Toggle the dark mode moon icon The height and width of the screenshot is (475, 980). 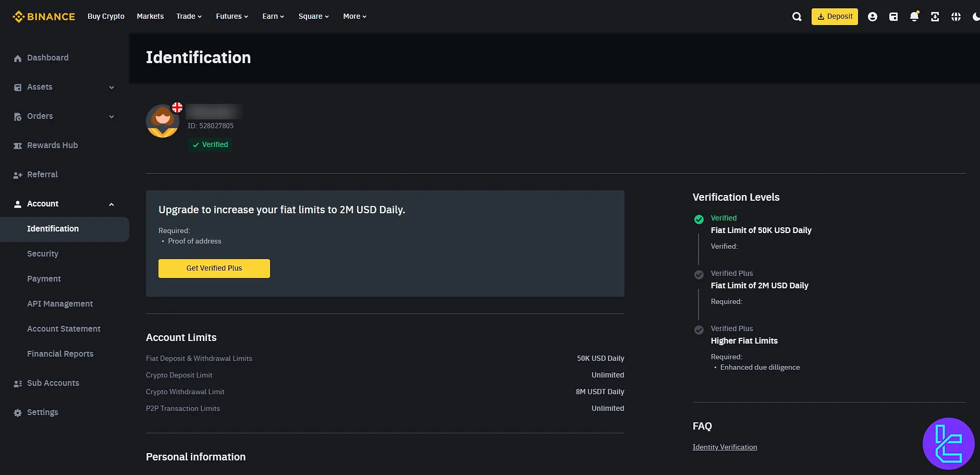pos(976,17)
